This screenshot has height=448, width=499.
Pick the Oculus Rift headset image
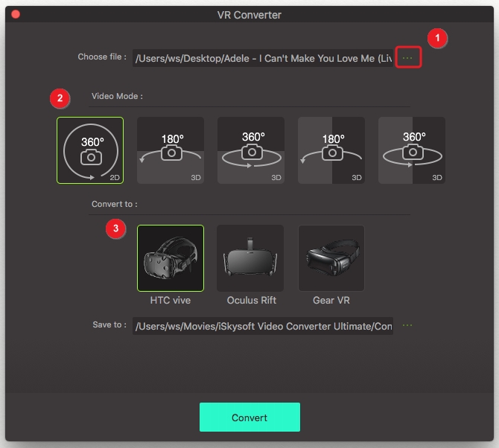[251, 258]
